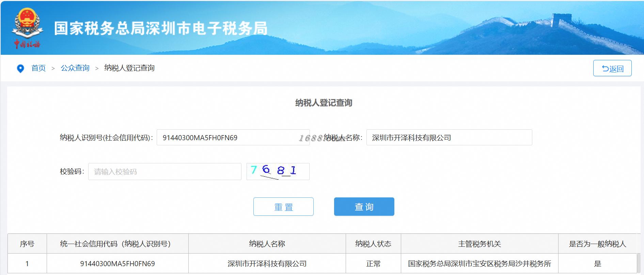Focus the 纳税人名称 input field
Image resolution: width=644 pixels, height=275 pixels.
click(x=449, y=137)
